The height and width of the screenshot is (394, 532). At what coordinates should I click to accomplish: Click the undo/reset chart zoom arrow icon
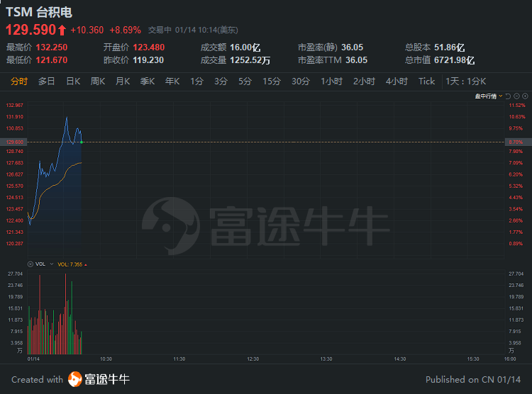coord(508,96)
